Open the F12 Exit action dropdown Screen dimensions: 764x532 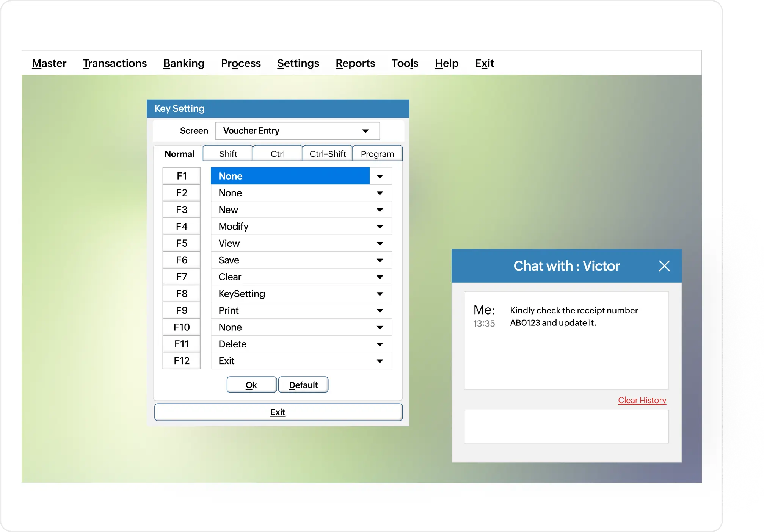click(380, 361)
